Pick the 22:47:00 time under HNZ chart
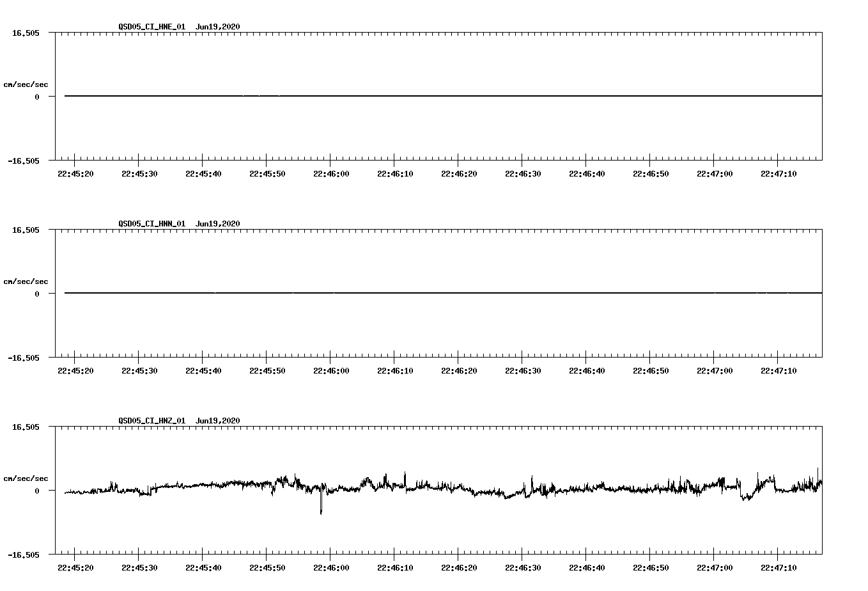Image resolution: width=868 pixels, height=591 pixels. pyautogui.click(x=715, y=568)
